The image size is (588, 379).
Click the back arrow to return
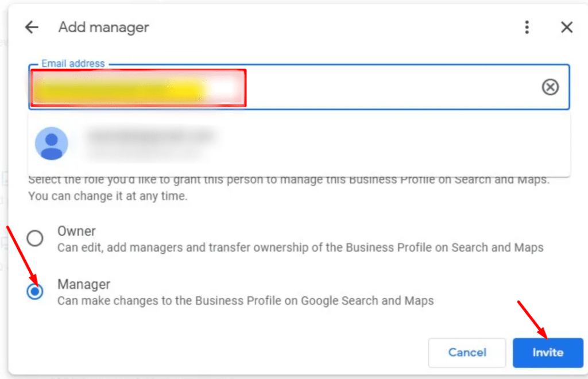31,27
